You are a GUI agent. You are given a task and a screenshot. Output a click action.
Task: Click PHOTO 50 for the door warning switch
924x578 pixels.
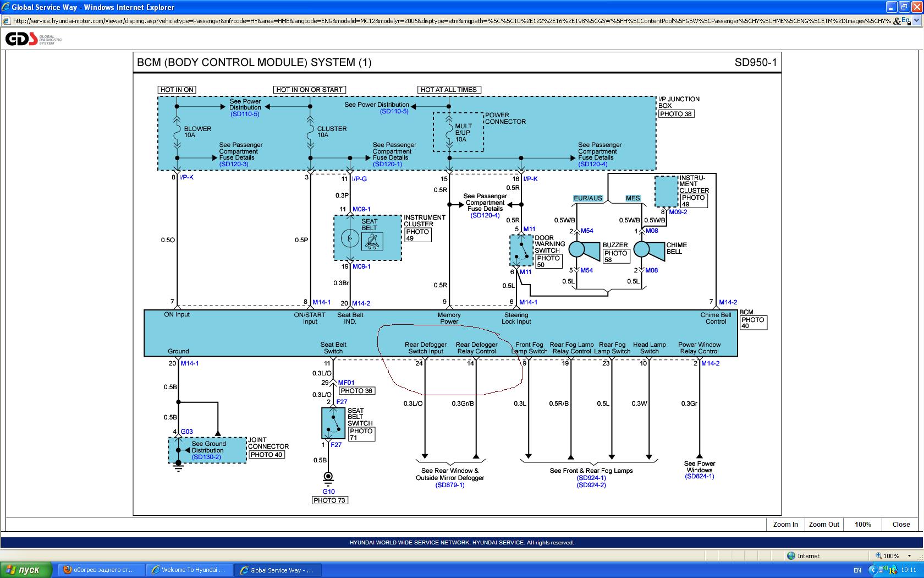[x=548, y=261]
